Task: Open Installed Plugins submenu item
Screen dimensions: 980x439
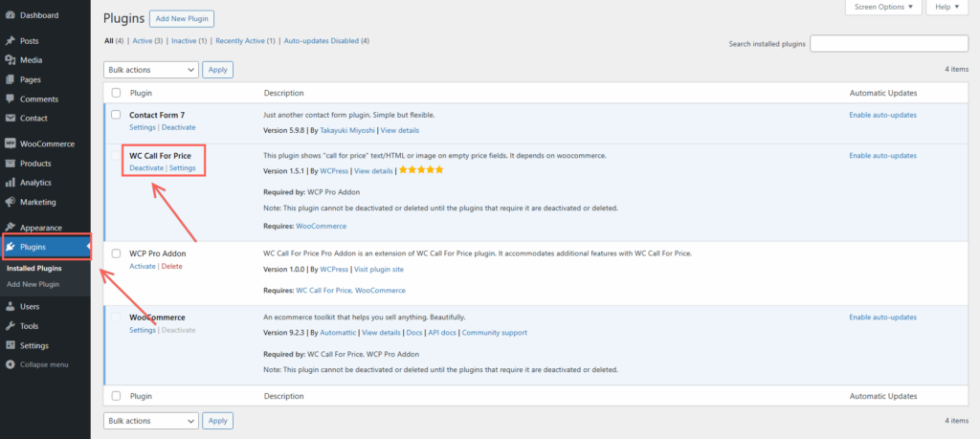Action: click(34, 269)
